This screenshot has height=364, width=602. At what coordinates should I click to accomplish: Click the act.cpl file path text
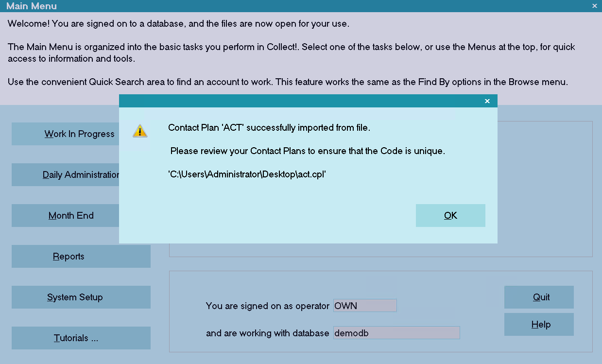247,174
